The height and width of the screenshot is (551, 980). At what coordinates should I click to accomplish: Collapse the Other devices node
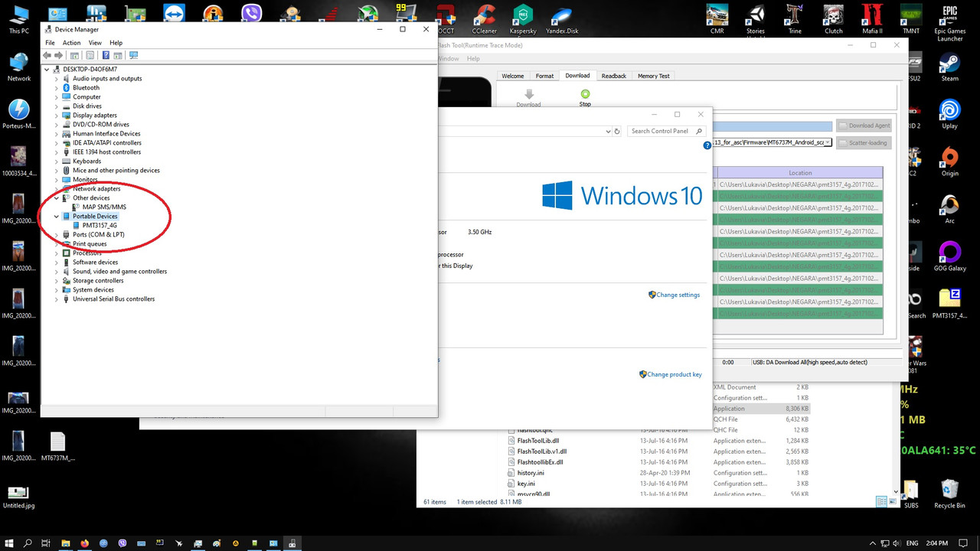57,198
